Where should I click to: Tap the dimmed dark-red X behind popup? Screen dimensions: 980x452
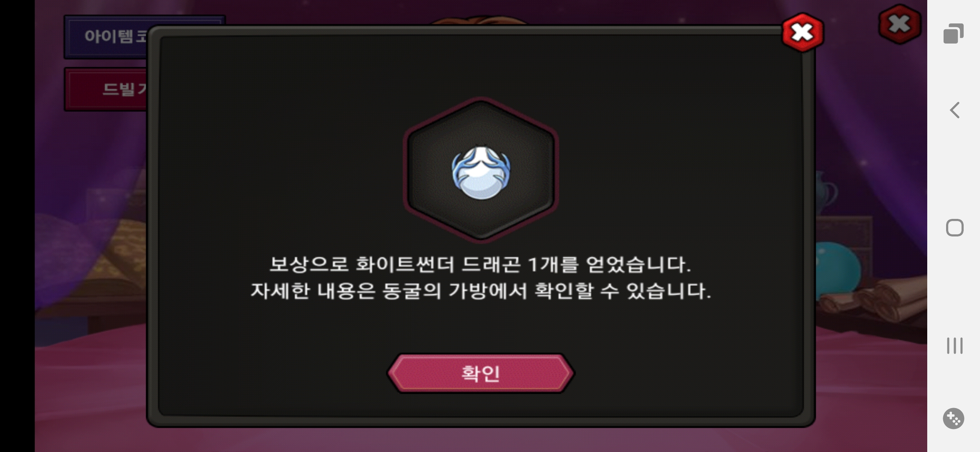[900, 24]
